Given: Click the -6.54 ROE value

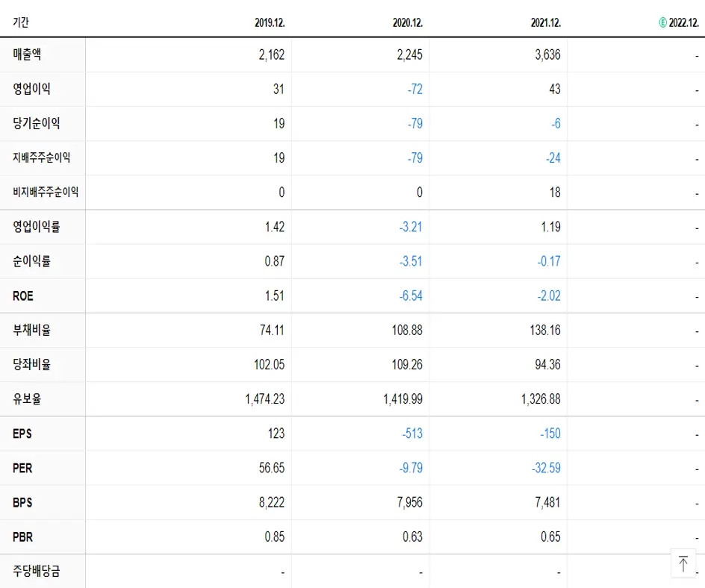Looking at the screenshot, I should 411,295.
